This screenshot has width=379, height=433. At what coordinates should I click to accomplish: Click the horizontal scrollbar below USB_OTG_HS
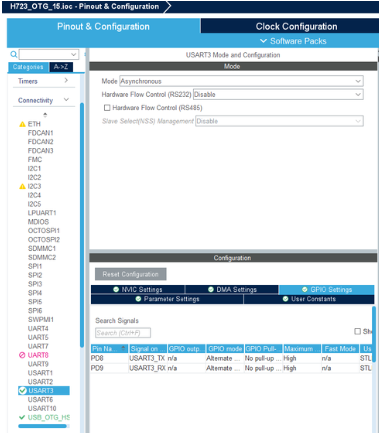coord(43,426)
